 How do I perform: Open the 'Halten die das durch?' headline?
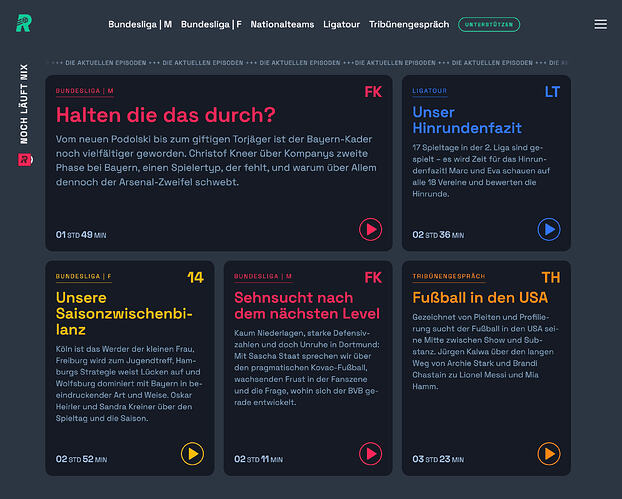point(165,115)
